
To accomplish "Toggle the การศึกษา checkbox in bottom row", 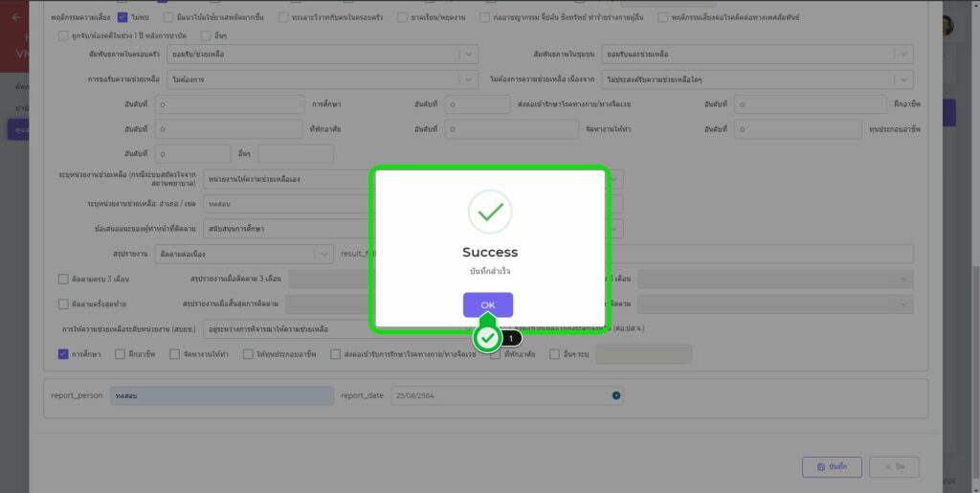I will [63, 353].
